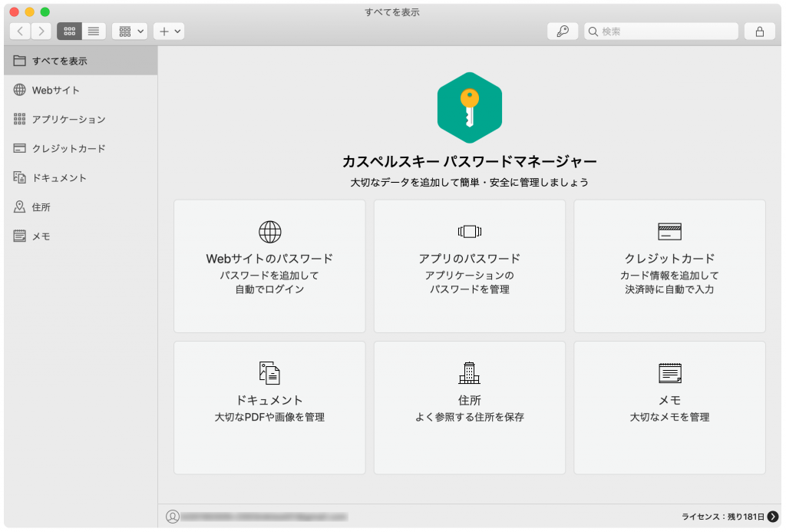Click the card icon beside クレジットカード in sidebar

click(x=19, y=148)
